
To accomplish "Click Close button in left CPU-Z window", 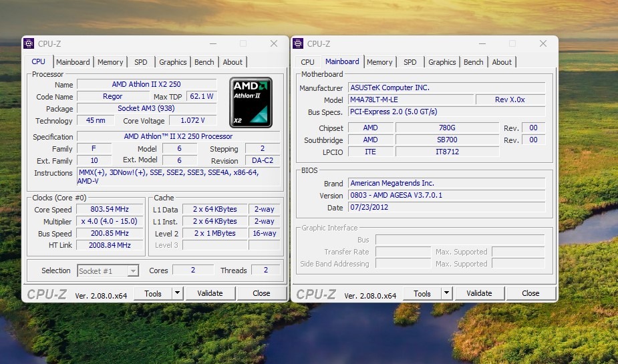I will click(261, 293).
